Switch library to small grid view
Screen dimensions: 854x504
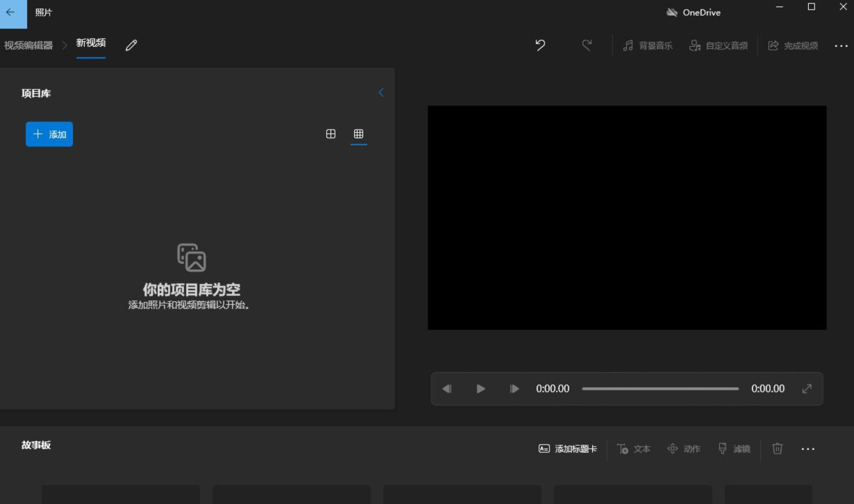pos(359,134)
